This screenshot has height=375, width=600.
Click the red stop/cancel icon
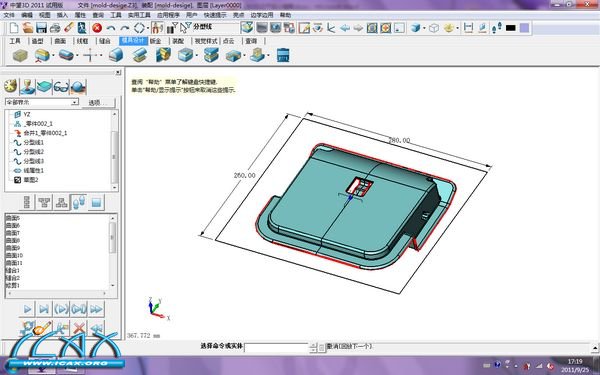tap(97, 28)
